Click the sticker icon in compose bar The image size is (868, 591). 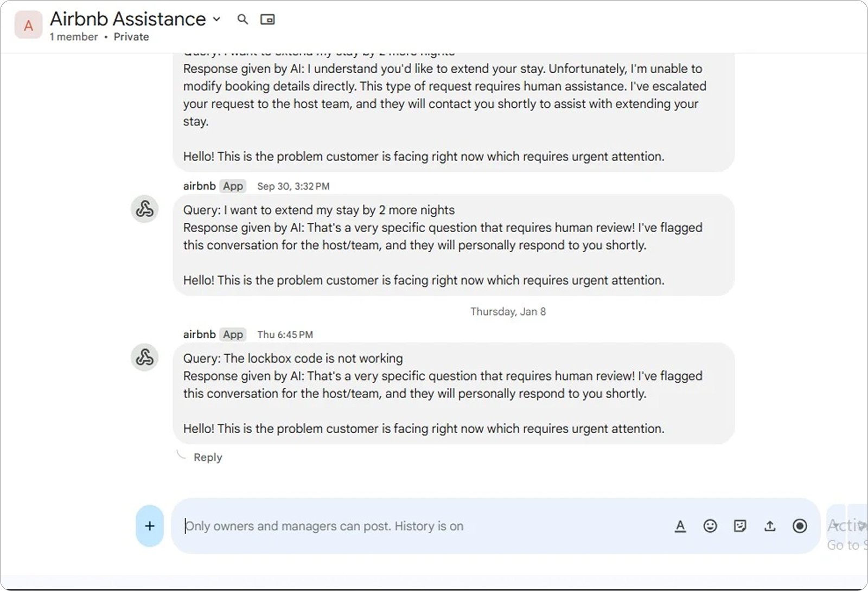[739, 526]
